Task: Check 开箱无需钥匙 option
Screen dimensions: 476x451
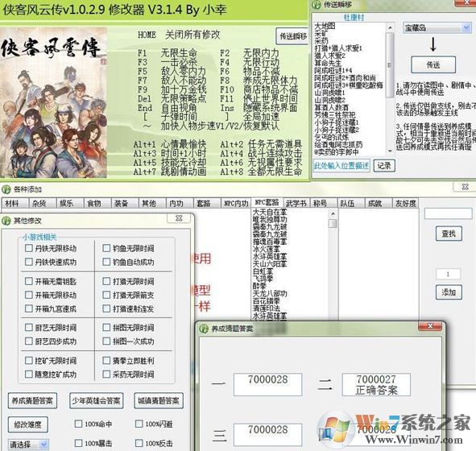Action: pos(29,281)
